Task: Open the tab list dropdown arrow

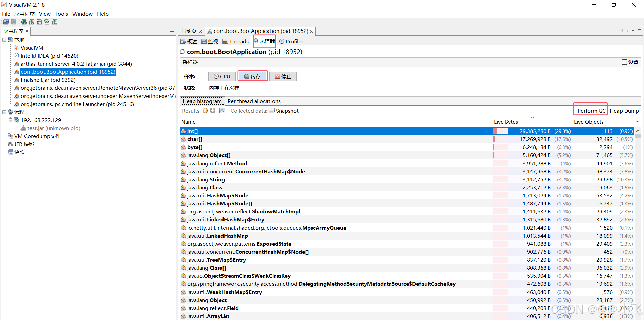Action: (x=633, y=31)
